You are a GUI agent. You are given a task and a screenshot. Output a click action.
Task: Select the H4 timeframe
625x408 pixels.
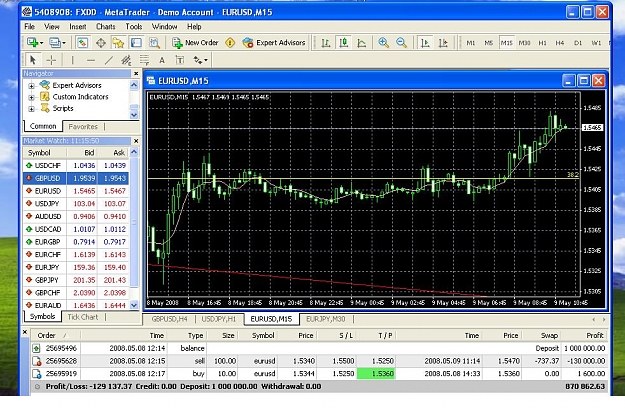560,43
